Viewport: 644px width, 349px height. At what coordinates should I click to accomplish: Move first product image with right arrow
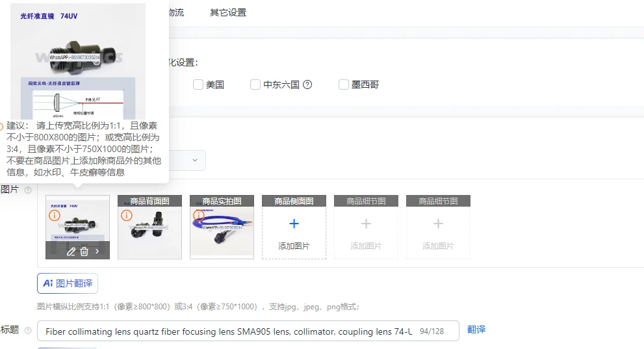click(97, 252)
